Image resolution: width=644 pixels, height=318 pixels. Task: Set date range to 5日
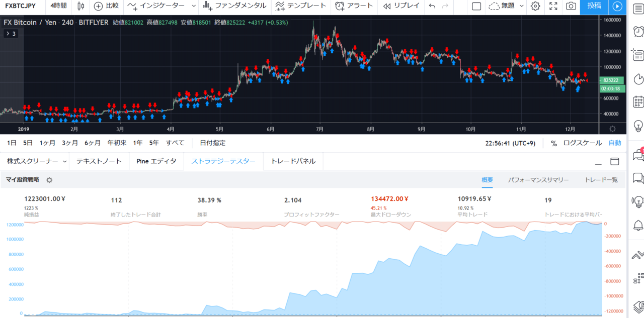coord(28,143)
